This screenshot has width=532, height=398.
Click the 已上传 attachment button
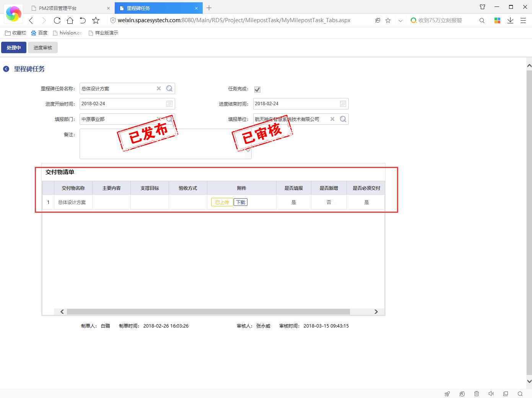coord(222,202)
